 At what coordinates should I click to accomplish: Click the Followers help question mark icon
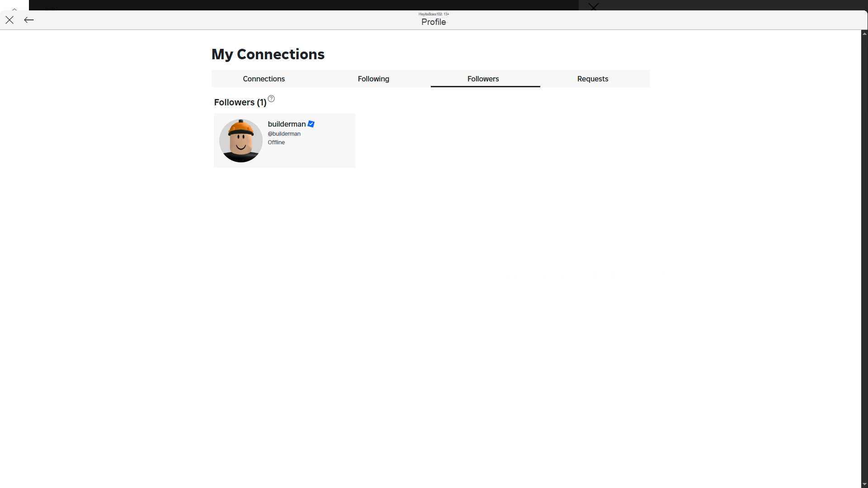point(271,99)
